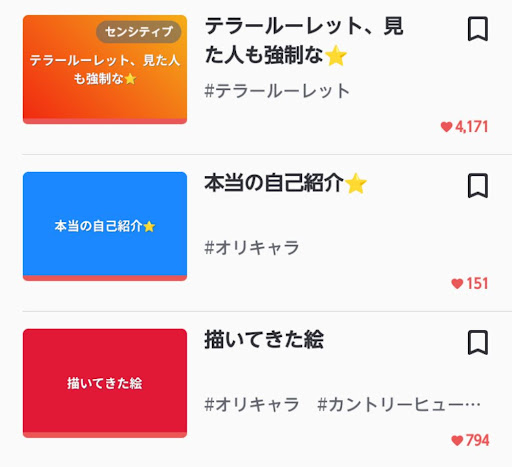Viewport: 512px width, 467px height.
Task: Open the red 描いてきた絵 thumbnail
Action: tap(105, 383)
